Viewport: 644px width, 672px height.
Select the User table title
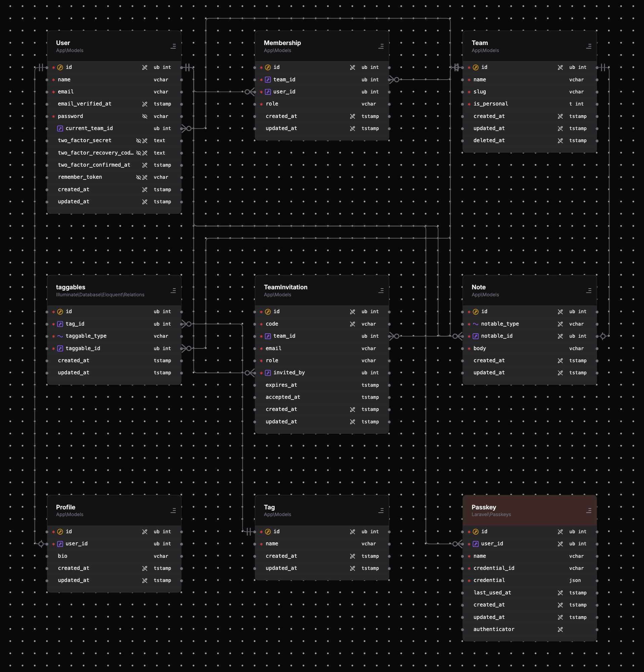click(x=63, y=43)
